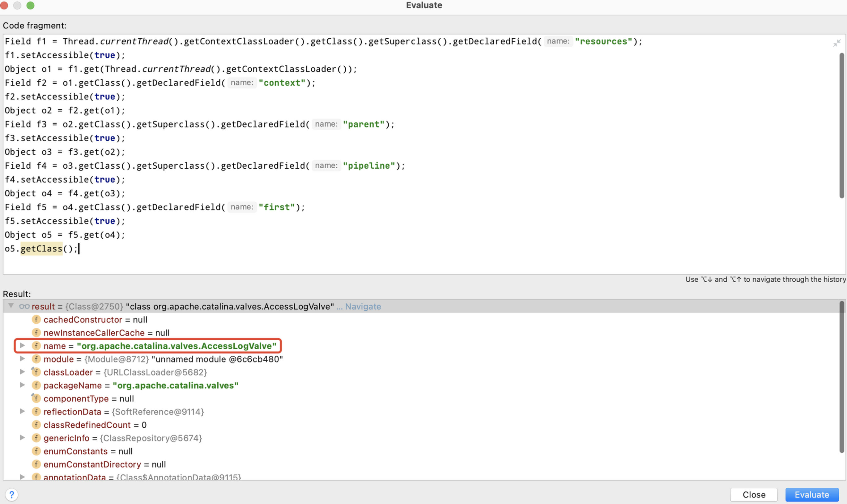Click the "unnamed module @6c6cb480" value
This screenshot has width=847, height=504.
coord(217,359)
